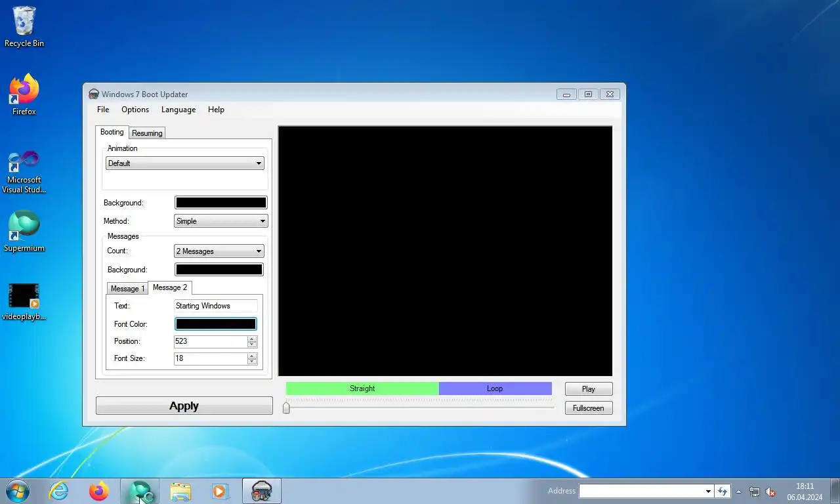Click the Position value field
The width and height of the screenshot is (840, 504).
(210, 341)
